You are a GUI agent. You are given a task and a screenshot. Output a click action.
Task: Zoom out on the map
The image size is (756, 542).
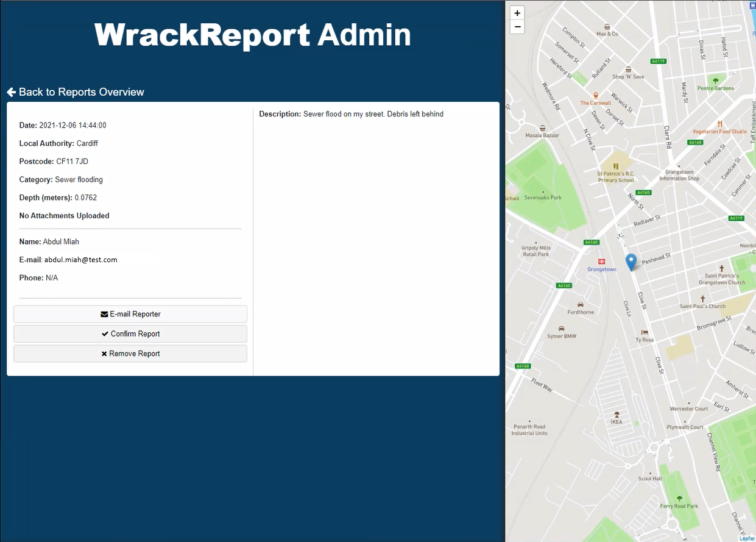coord(517,27)
